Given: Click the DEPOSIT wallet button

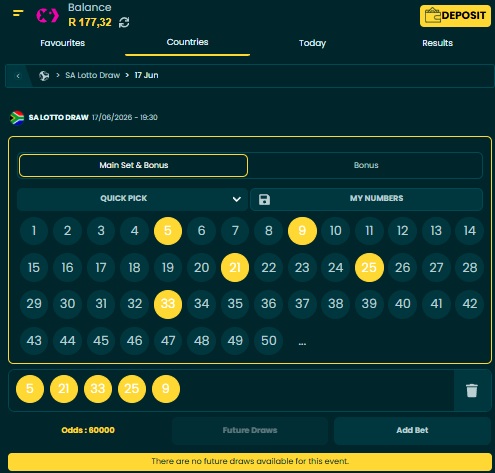Looking at the screenshot, I should (x=455, y=16).
